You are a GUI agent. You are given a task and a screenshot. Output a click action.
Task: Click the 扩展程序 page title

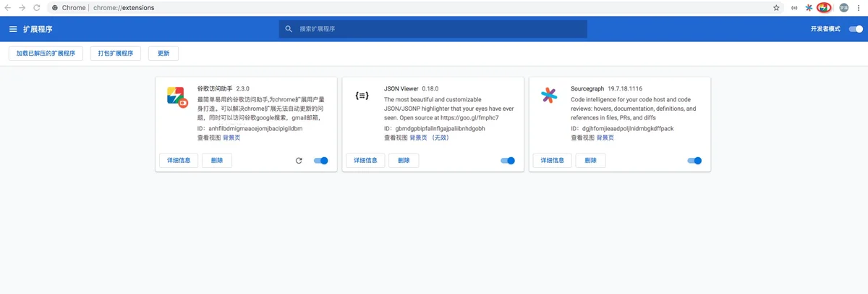[x=38, y=29]
